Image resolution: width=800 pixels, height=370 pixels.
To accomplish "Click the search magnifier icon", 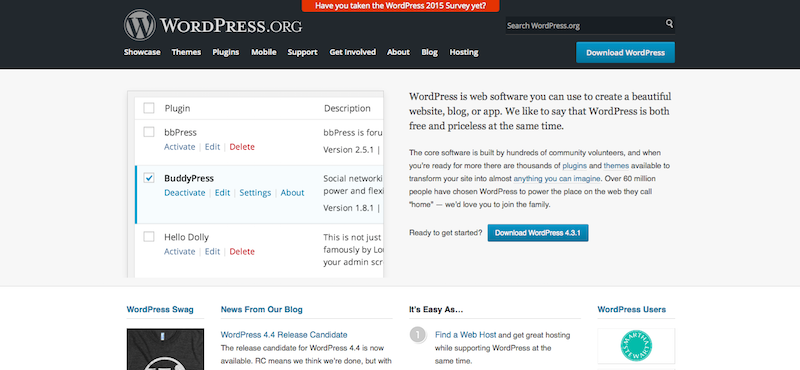I will tap(669, 23).
